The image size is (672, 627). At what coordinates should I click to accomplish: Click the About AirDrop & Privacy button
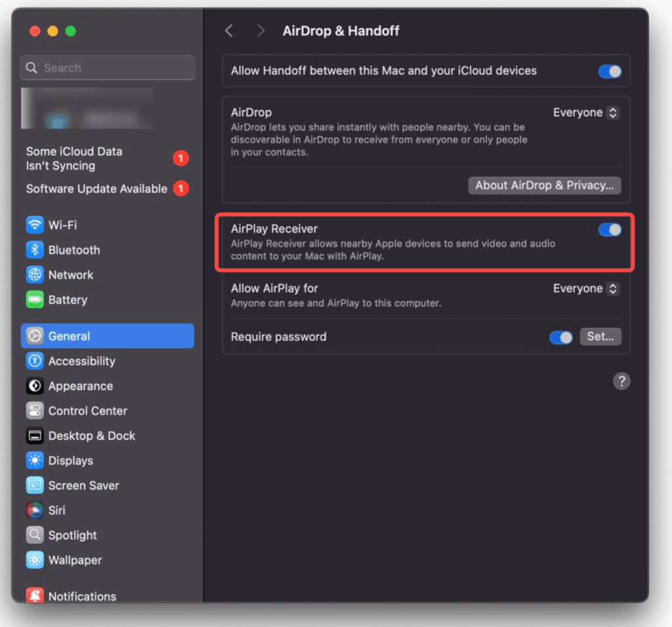coord(544,186)
